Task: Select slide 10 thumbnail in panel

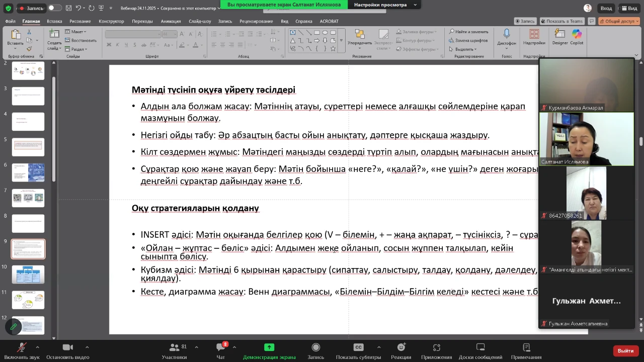Action: click(x=28, y=275)
